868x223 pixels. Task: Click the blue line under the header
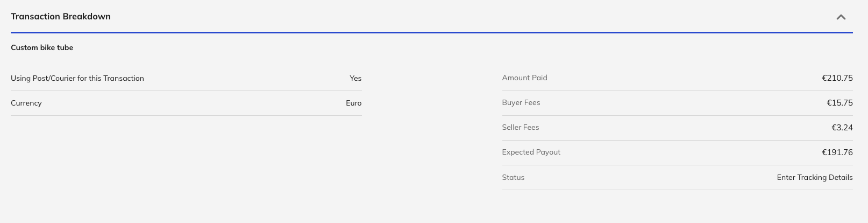click(x=431, y=32)
